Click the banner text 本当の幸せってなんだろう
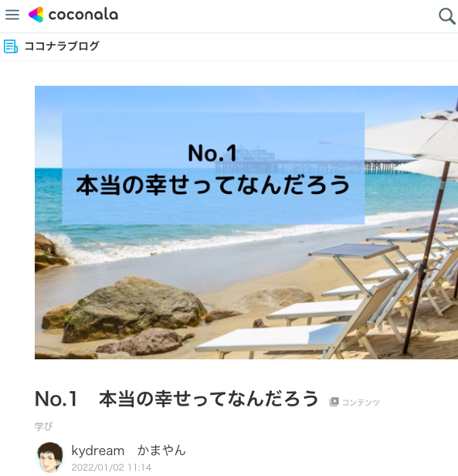The image size is (458, 476). tap(213, 185)
